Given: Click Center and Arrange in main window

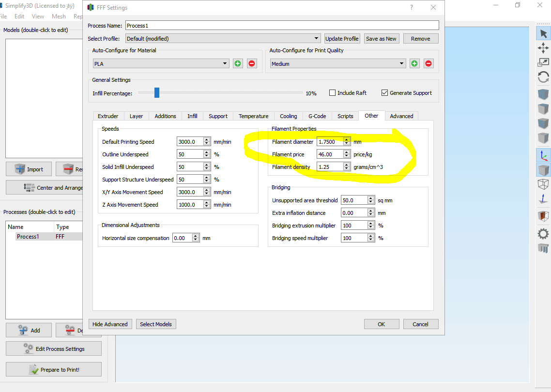Looking at the screenshot, I should coord(45,188).
